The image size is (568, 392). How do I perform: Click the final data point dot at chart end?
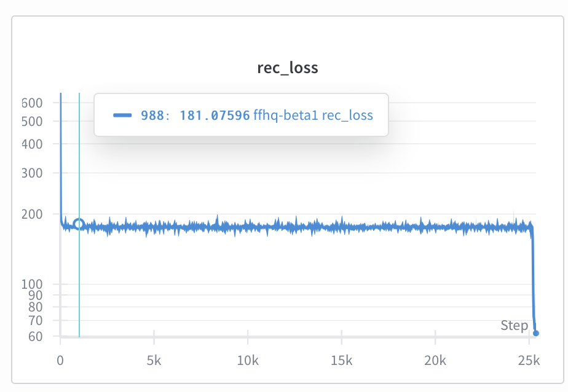[x=535, y=333]
